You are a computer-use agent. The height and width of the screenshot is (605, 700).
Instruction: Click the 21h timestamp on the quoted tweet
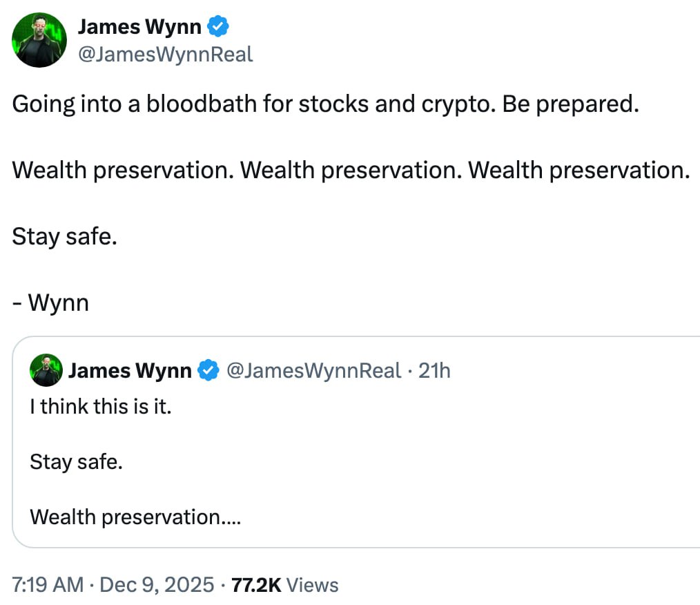point(435,371)
